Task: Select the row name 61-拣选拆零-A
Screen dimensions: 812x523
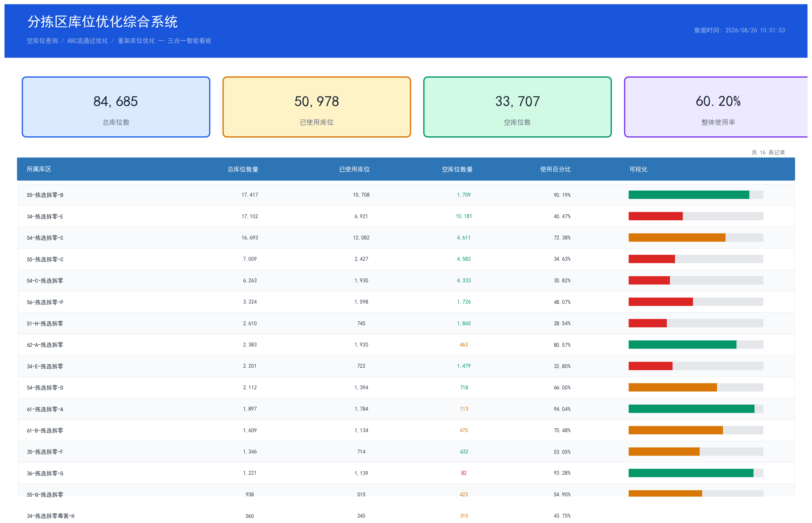Action: pyautogui.click(x=45, y=409)
